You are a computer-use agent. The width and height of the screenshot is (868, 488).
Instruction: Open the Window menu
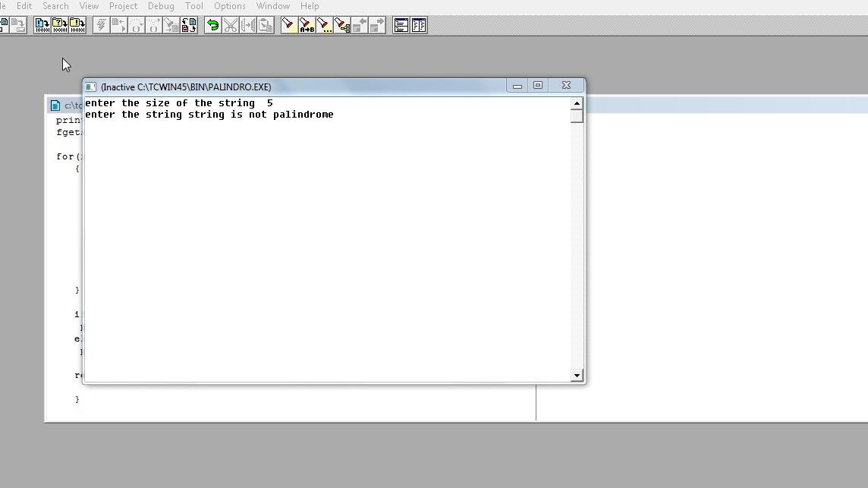(272, 6)
